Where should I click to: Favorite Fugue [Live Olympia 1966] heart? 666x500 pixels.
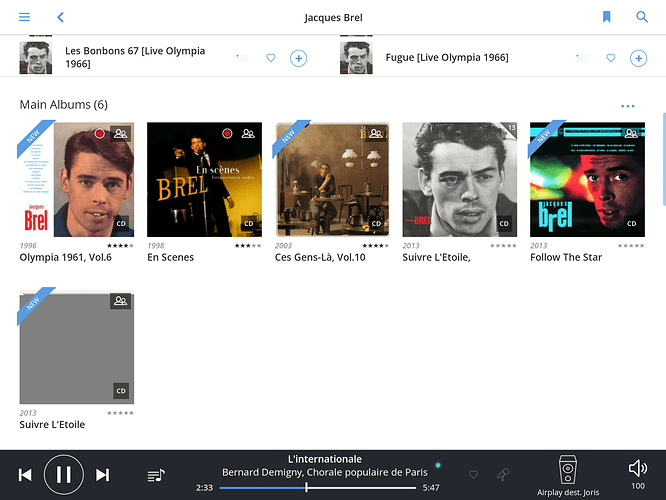[611, 58]
